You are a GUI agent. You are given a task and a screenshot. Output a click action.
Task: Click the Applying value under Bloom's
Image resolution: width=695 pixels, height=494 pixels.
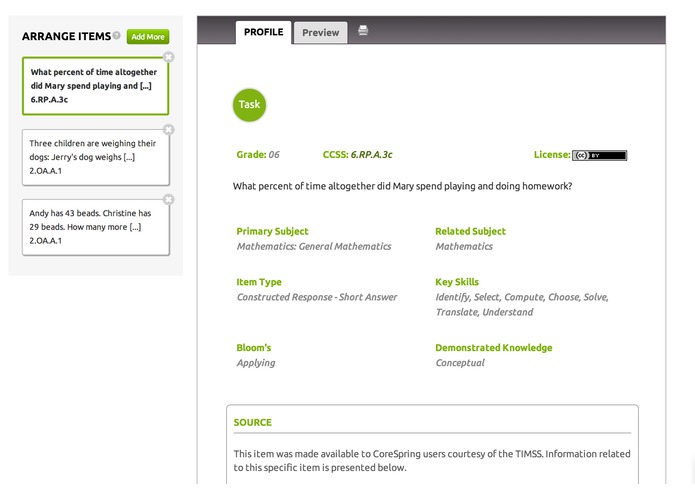(256, 363)
